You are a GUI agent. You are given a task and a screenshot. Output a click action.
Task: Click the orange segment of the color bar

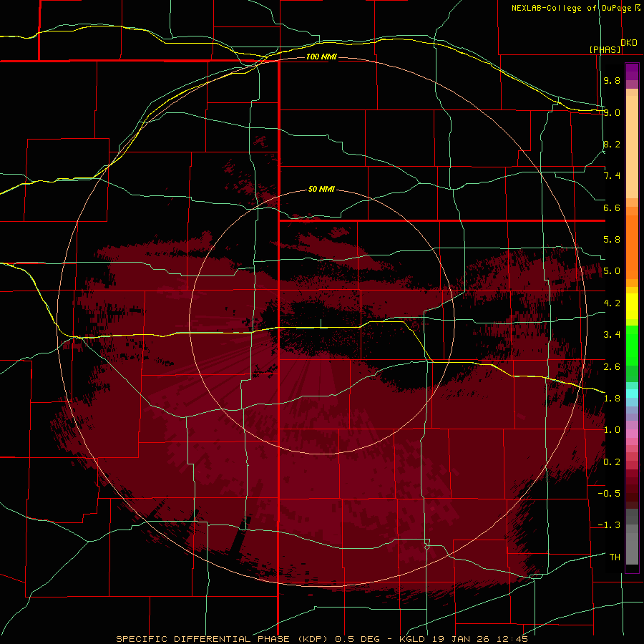pos(632,248)
